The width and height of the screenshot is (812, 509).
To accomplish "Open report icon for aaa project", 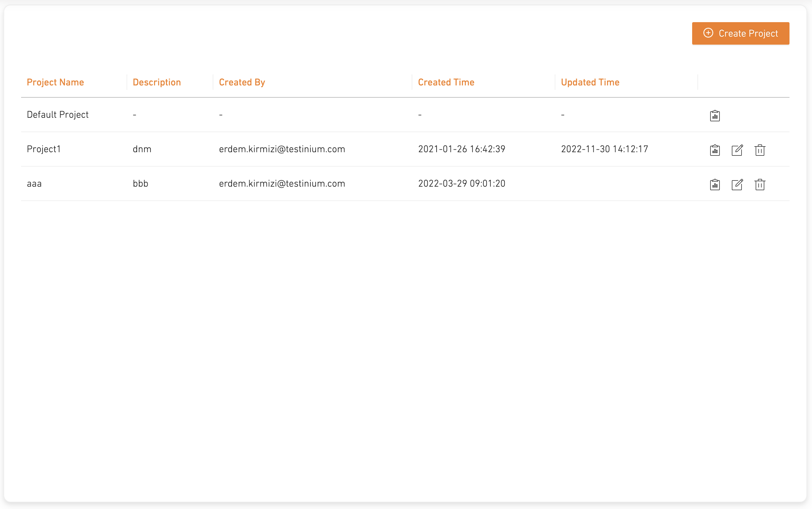I will tap(715, 185).
